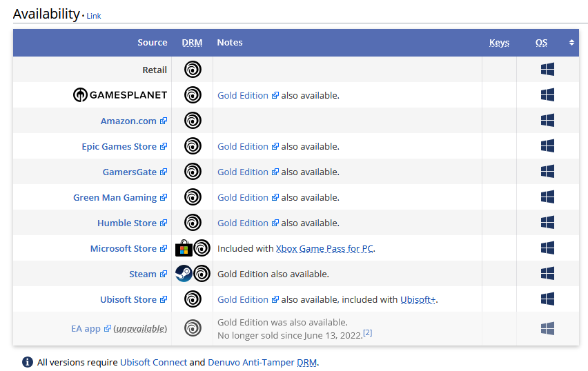Open the Amazon.com store link
The height and width of the screenshot is (371, 588).
(133, 121)
